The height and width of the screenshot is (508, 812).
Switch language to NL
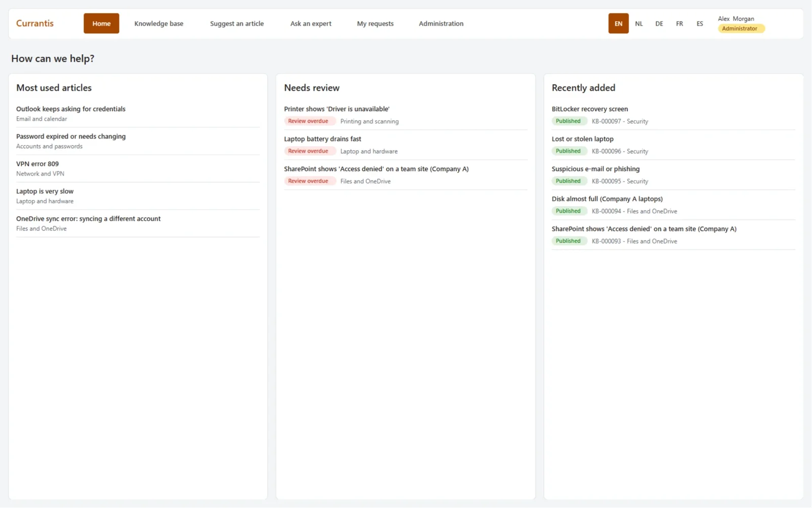point(639,23)
